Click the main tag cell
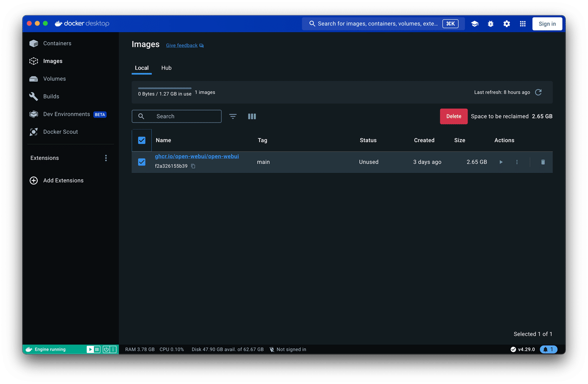 pos(263,162)
